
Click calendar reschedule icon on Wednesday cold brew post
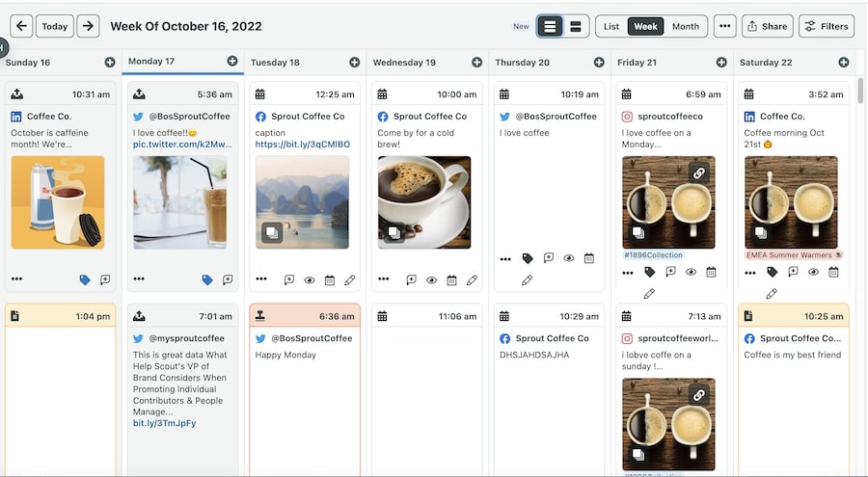[451, 279]
